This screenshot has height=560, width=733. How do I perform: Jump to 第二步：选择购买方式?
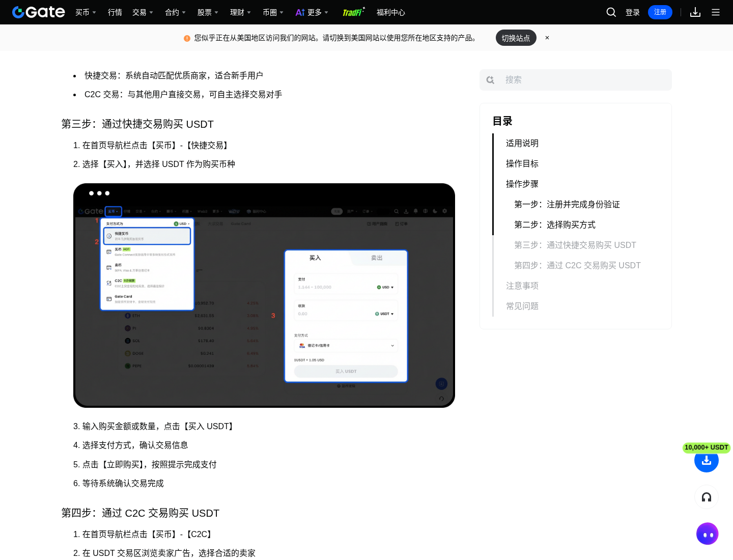pyautogui.click(x=555, y=225)
